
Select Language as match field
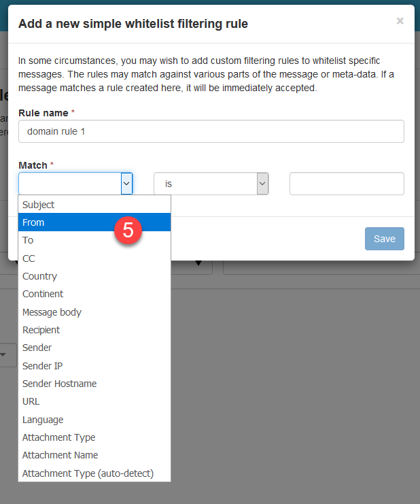click(43, 420)
